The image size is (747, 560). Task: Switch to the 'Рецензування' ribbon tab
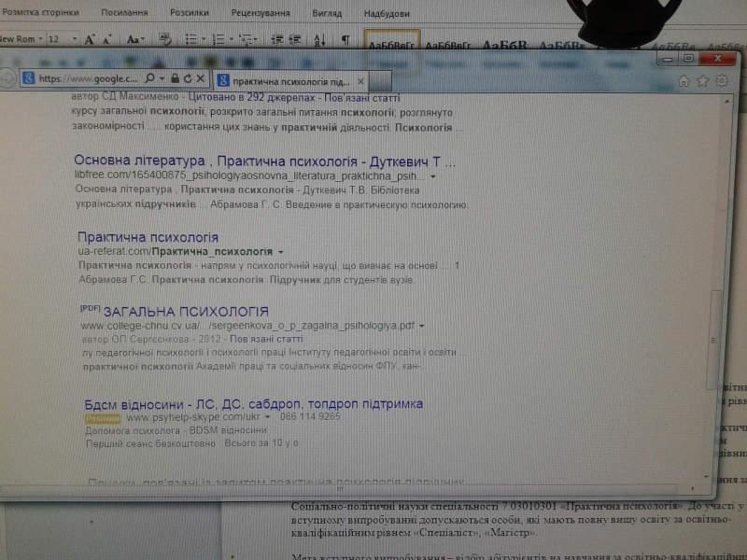pos(259,13)
